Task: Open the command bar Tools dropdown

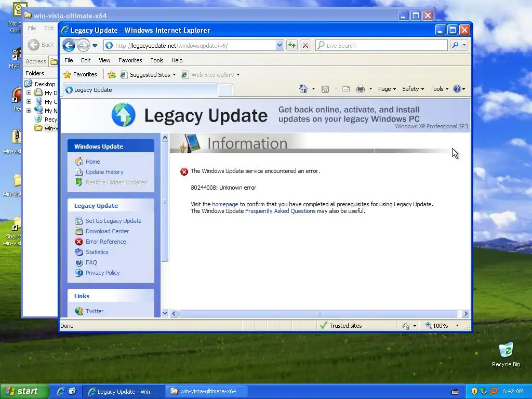Action: pos(439,89)
